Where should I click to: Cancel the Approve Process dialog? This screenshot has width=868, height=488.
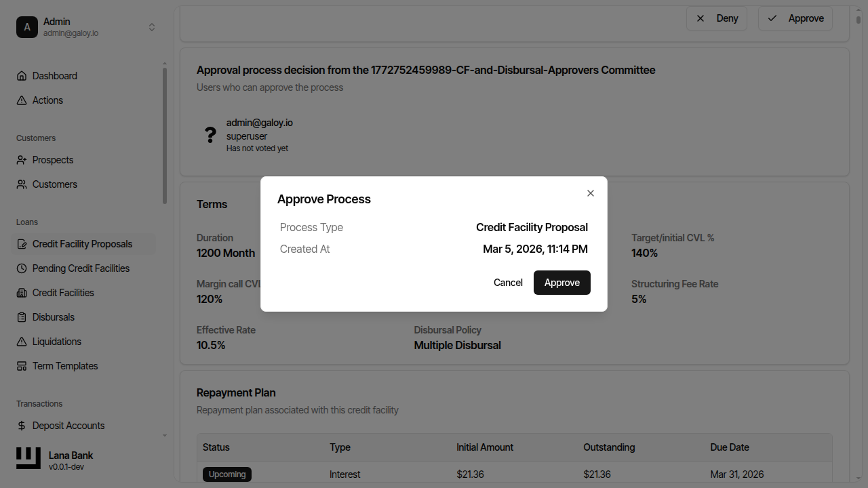(508, 283)
